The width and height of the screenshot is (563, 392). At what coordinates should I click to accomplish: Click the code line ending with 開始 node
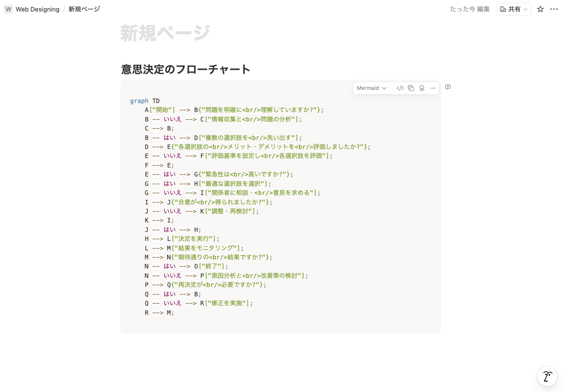[234, 110]
